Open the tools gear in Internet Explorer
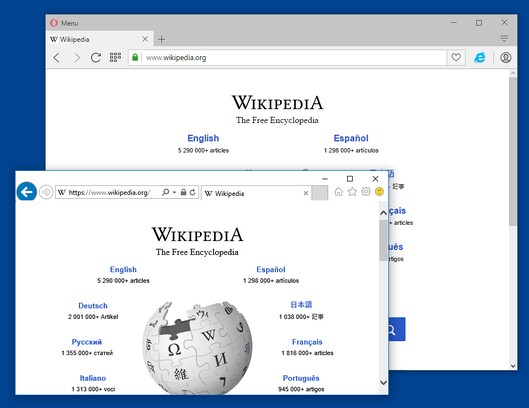The width and height of the screenshot is (529, 408). 366,192
